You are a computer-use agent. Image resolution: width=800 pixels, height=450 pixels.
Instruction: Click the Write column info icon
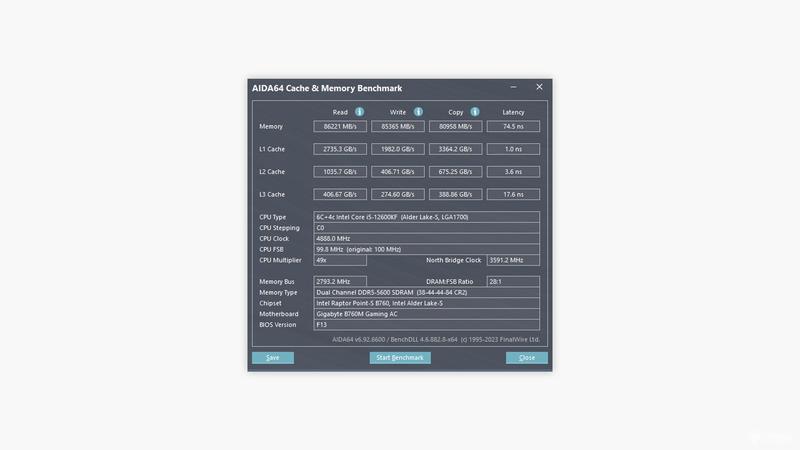[x=418, y=112]
